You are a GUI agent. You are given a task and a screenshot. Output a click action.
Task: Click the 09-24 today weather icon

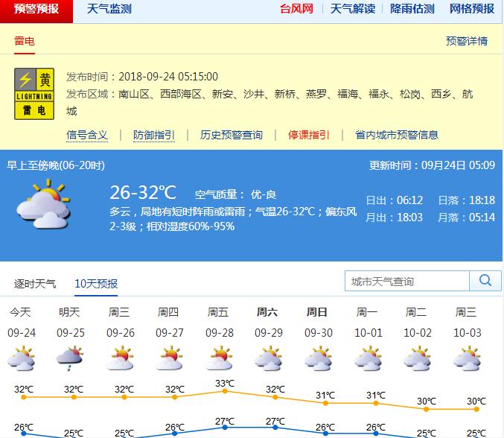pos(21,359)
